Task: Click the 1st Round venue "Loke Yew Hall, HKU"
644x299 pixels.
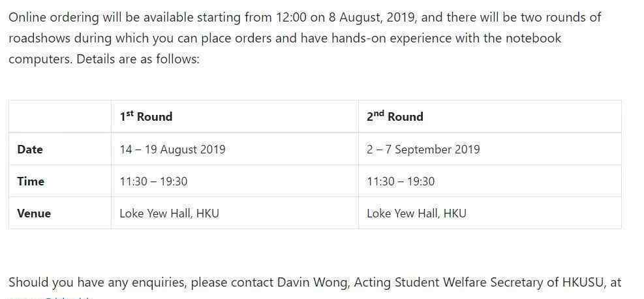Action: tap(169, 213)
